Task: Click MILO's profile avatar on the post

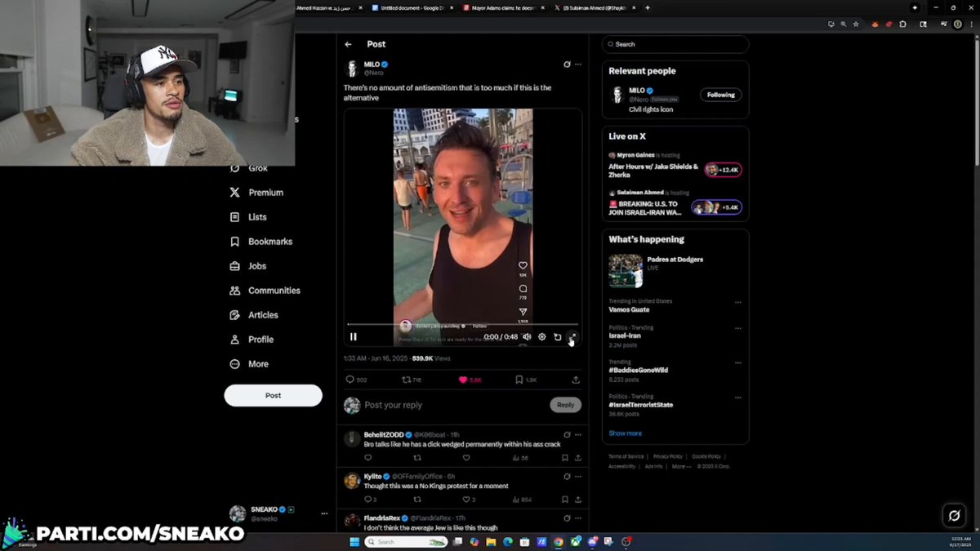Action: pyautogui.click(x=352, y=69)
